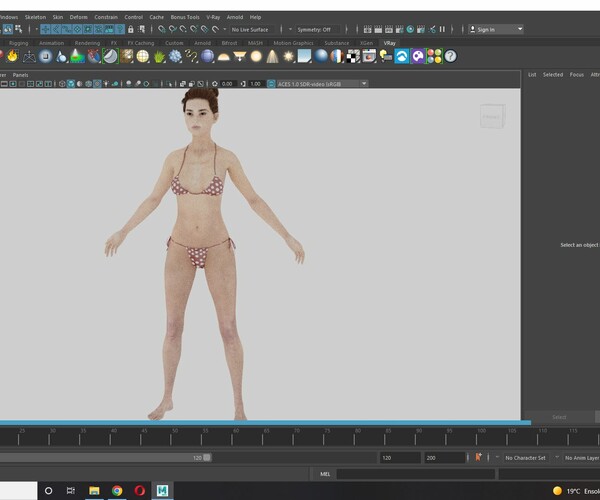Click the squiggly curve shelf icon
600x500 pixels.
191,56
